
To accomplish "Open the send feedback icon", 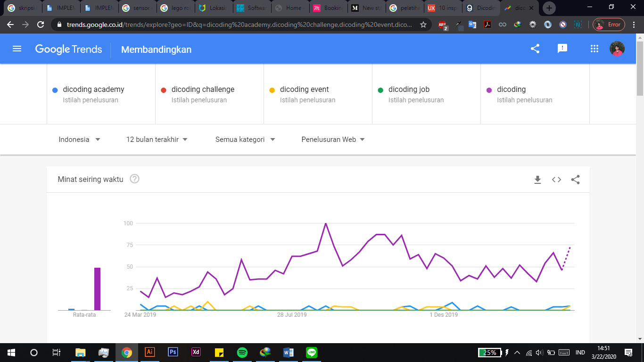I will [x=562, y=49].
